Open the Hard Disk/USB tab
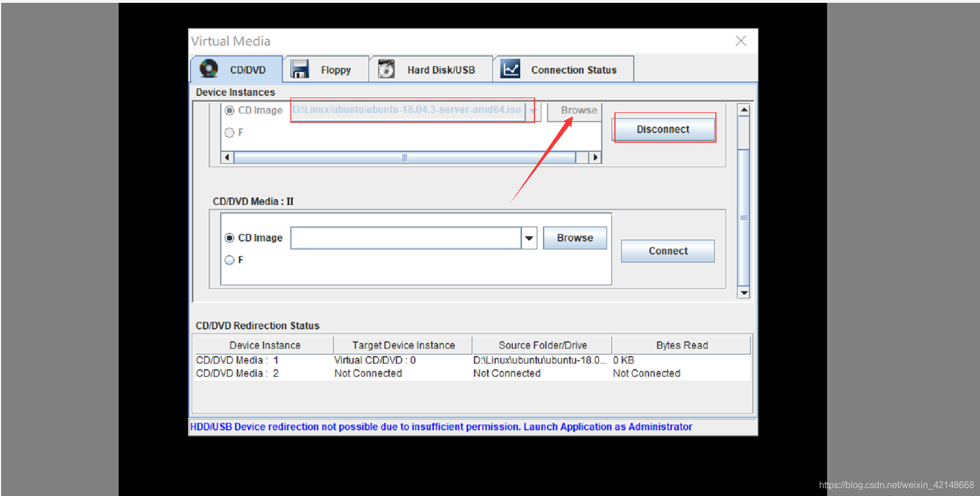The image size is (980, 496). 431,70
